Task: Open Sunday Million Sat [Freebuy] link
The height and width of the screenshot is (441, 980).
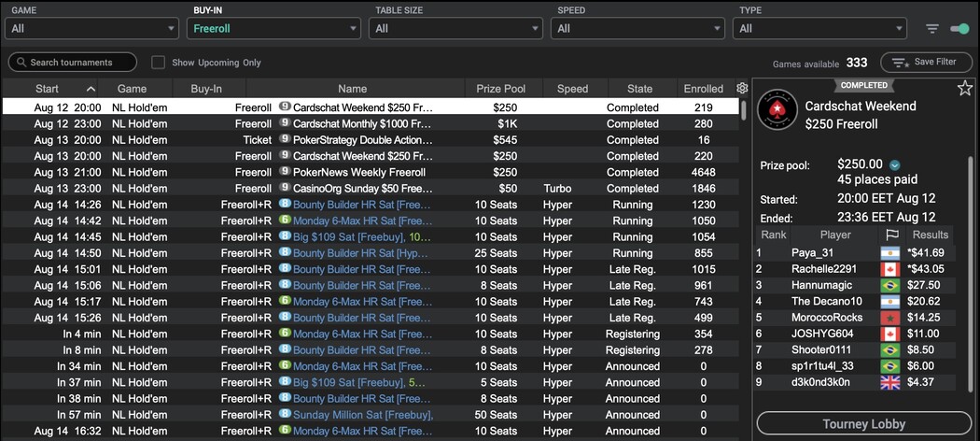Action: pos(362,415)
